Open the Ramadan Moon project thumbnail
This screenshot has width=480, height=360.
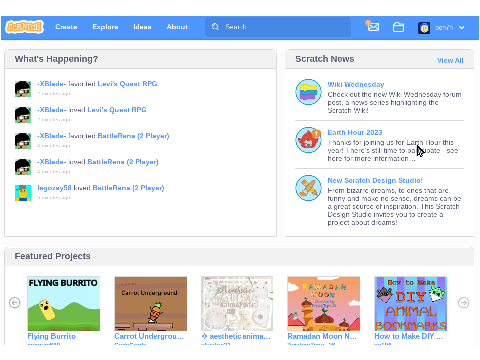point(324,303)
